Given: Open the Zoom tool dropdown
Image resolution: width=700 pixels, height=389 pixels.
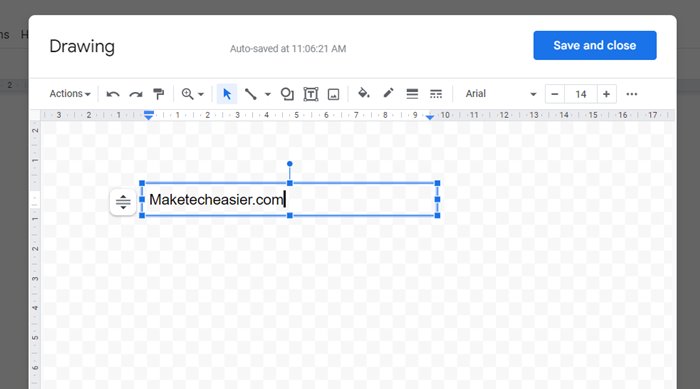Looking at the screenshot, I should (192, 94).
